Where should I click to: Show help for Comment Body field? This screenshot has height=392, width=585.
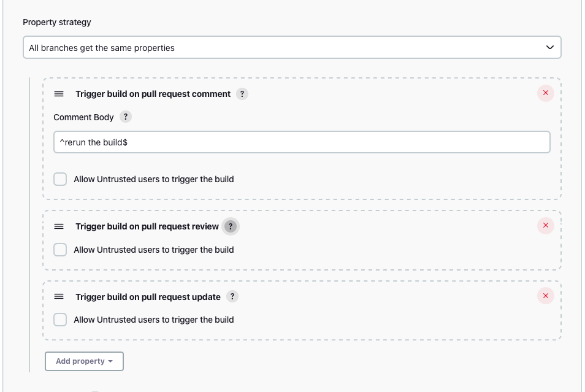126,117
